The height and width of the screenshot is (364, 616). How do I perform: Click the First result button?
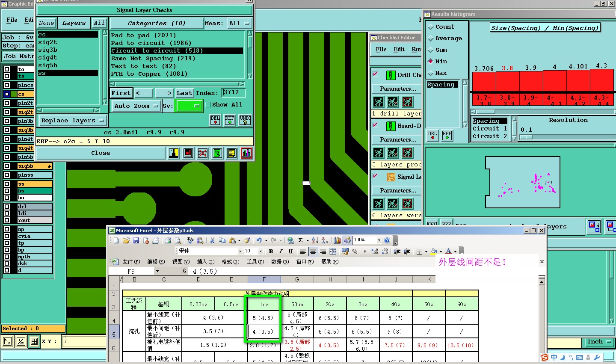(x=121, y=93)
